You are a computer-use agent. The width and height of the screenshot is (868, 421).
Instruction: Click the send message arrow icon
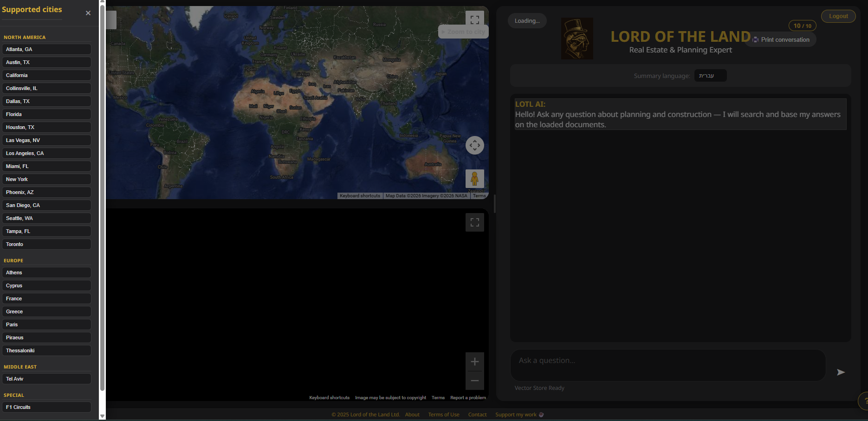click(841, 372)
